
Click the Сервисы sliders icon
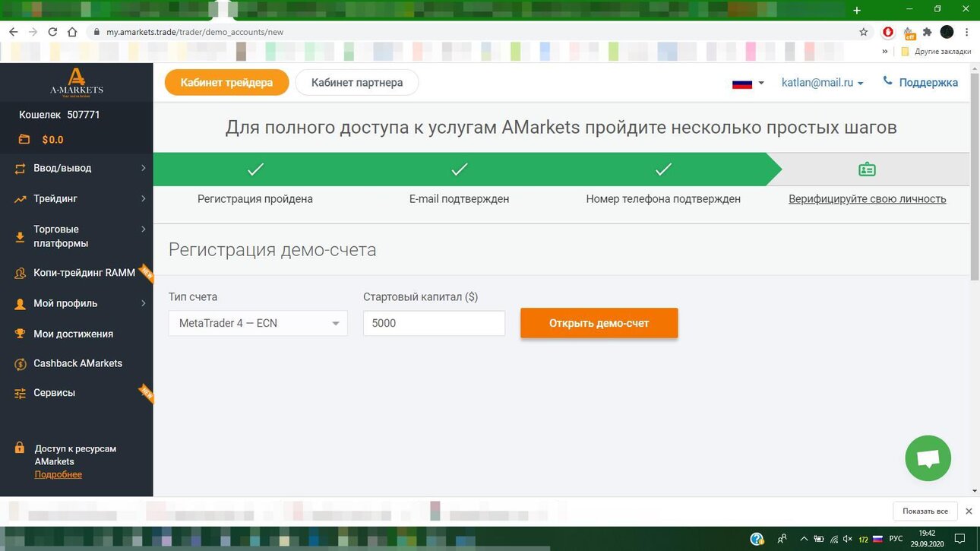(x=20, y=394)
